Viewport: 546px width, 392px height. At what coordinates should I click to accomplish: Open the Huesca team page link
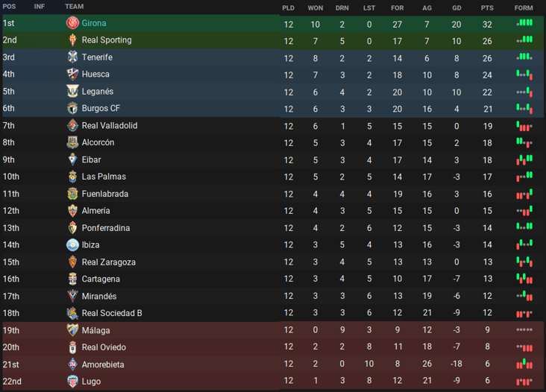pos(95,75)
